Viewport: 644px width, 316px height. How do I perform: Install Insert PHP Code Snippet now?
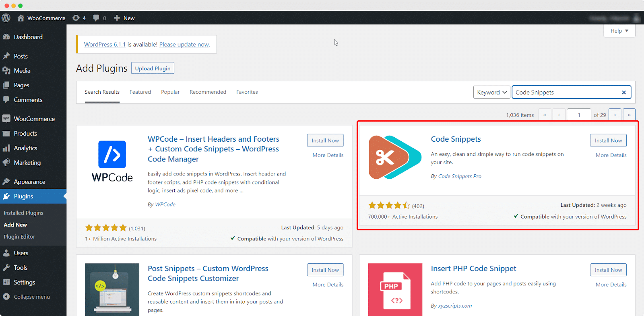click(609, 270)
